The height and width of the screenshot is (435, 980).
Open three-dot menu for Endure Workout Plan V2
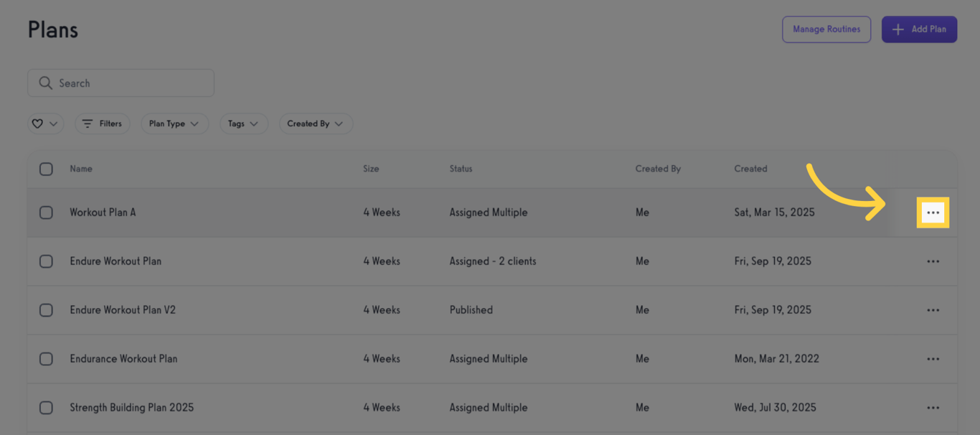click(x=933, y=310)
